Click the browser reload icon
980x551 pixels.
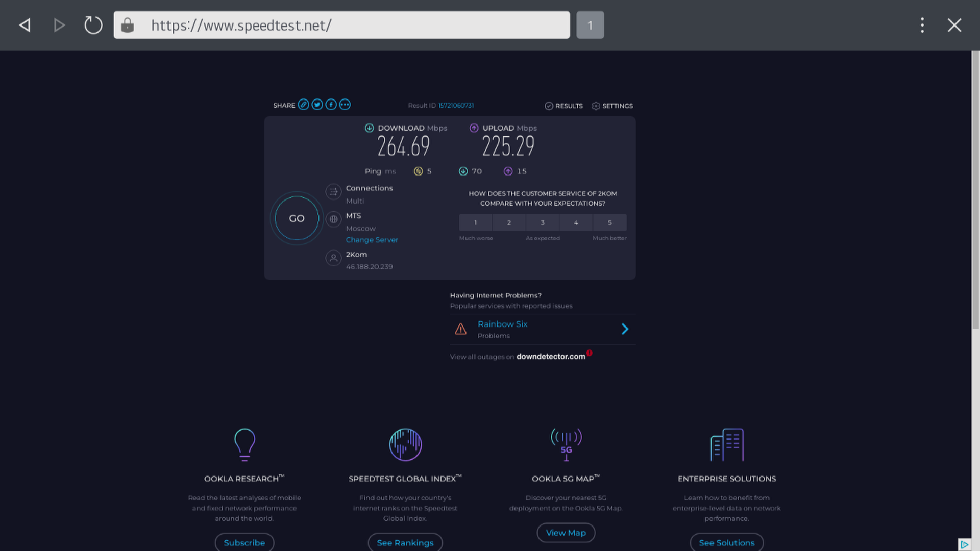click(x=93, y=25)
